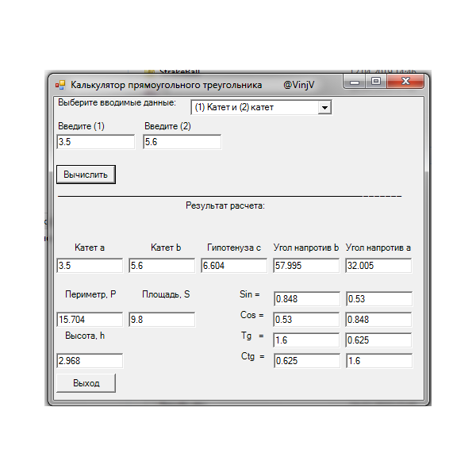Click the 'Катет b' label
This screenshot has height=476, width=476.
pyautogui.click(x=166, y=248)
